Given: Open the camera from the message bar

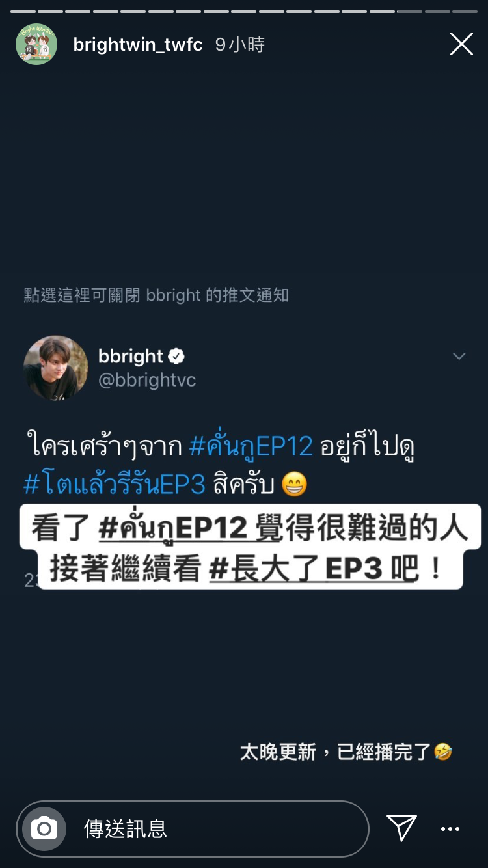Looking at the screenshot, I should click(x=44, y=828).
